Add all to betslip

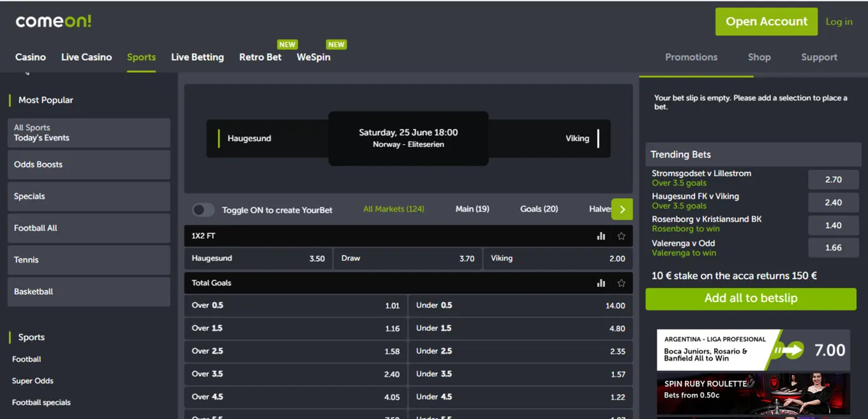pyautogui.click(x=751, y=299)
